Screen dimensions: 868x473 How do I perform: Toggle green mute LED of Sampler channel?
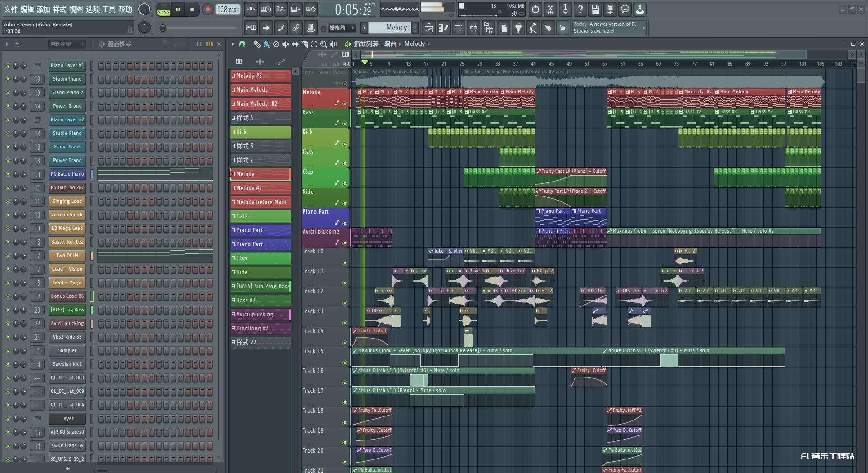point(8,351)
